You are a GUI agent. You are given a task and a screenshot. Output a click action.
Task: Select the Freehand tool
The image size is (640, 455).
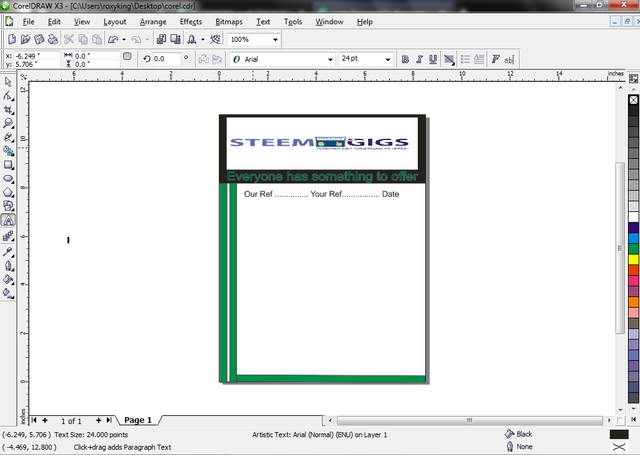8,137
